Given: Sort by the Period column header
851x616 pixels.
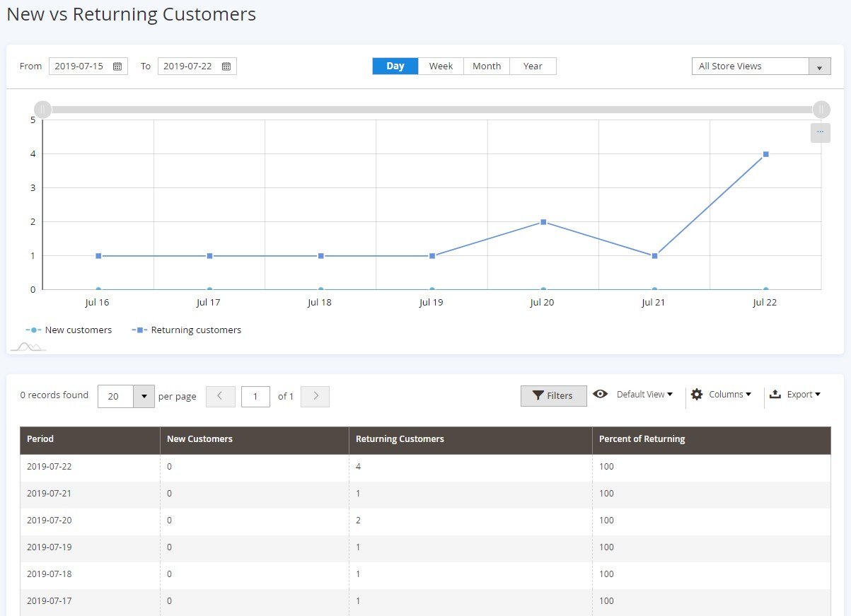Looking at the screenshot, I should click(90, 439).
